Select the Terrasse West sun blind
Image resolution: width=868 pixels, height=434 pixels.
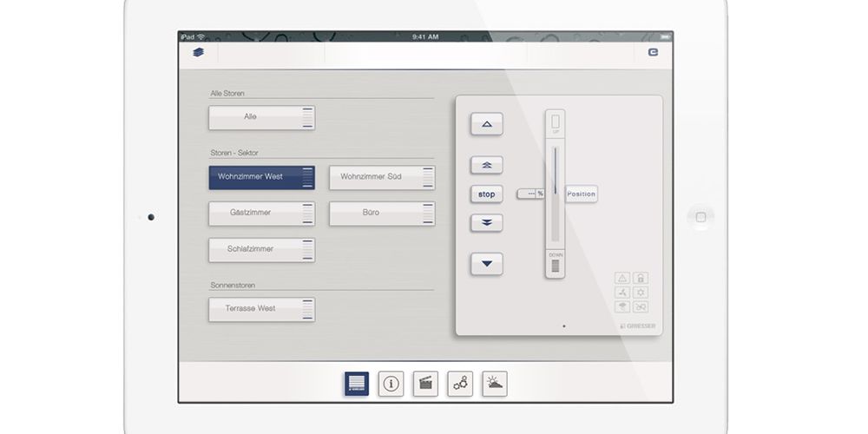261,309
